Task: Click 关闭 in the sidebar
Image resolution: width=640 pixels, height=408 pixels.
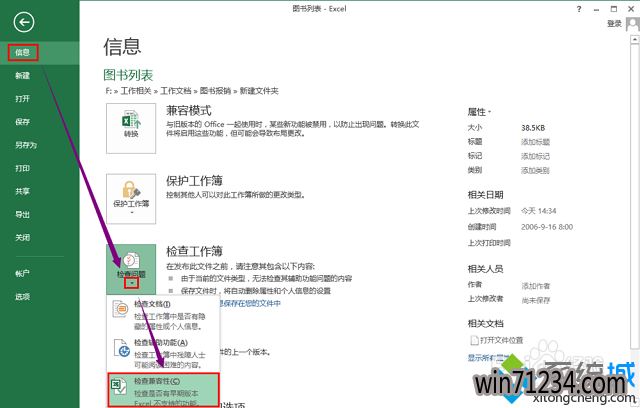Action: (x=22, y=237)
